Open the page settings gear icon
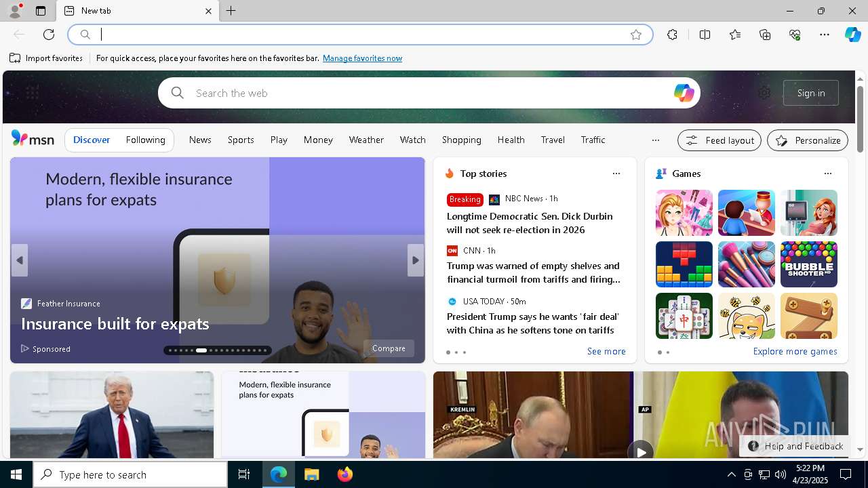Screen dimensions: 868x488 (764, 93)
